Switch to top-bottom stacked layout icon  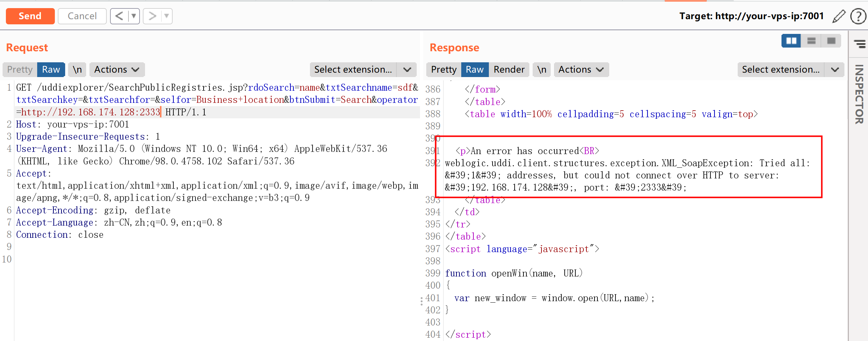(x=811, y=41)
